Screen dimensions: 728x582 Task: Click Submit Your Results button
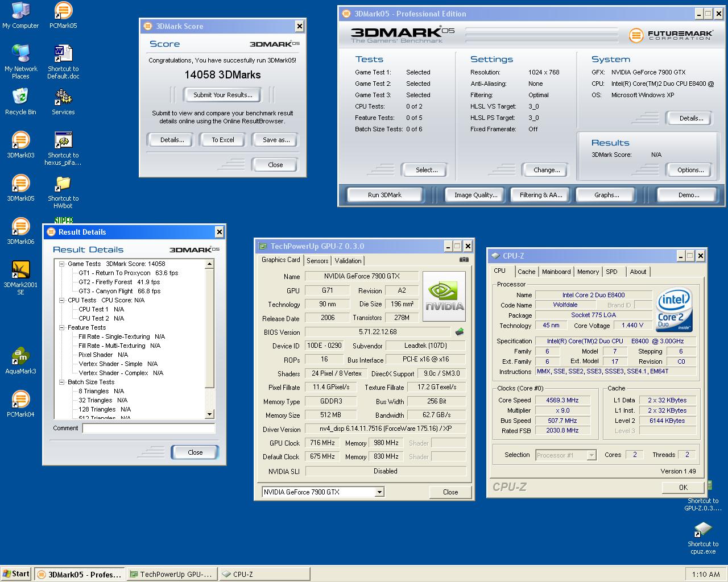pyautogui.click(x=222, y=95)
